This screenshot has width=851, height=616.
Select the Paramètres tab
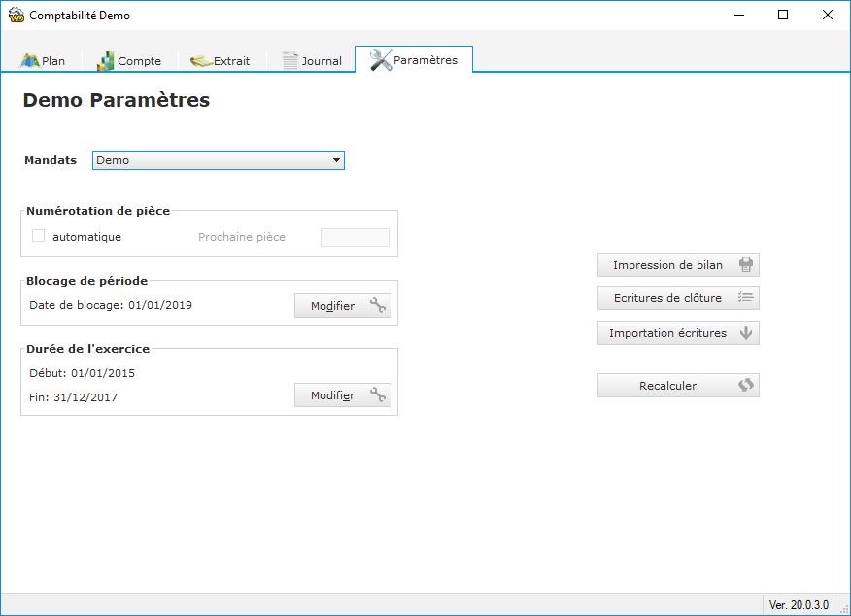[x=414, y=59]
